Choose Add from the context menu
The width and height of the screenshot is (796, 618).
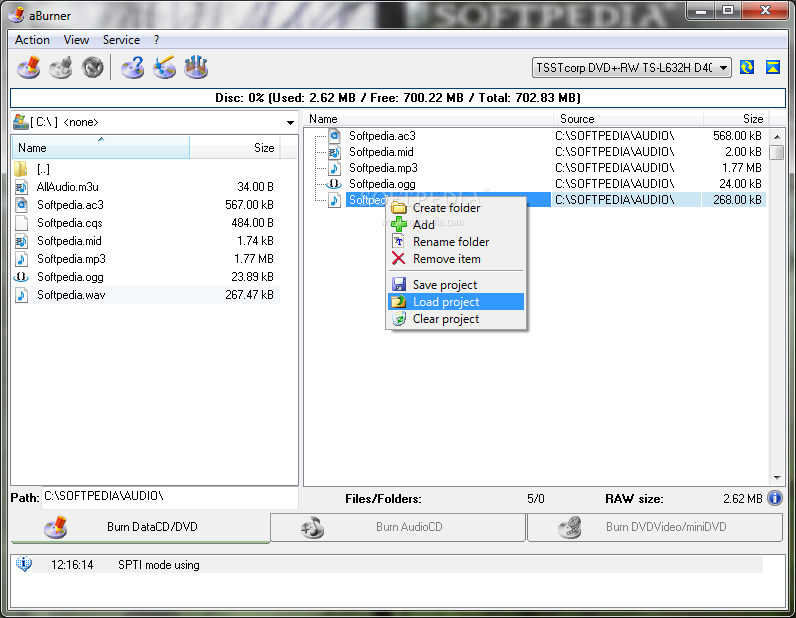456,225
